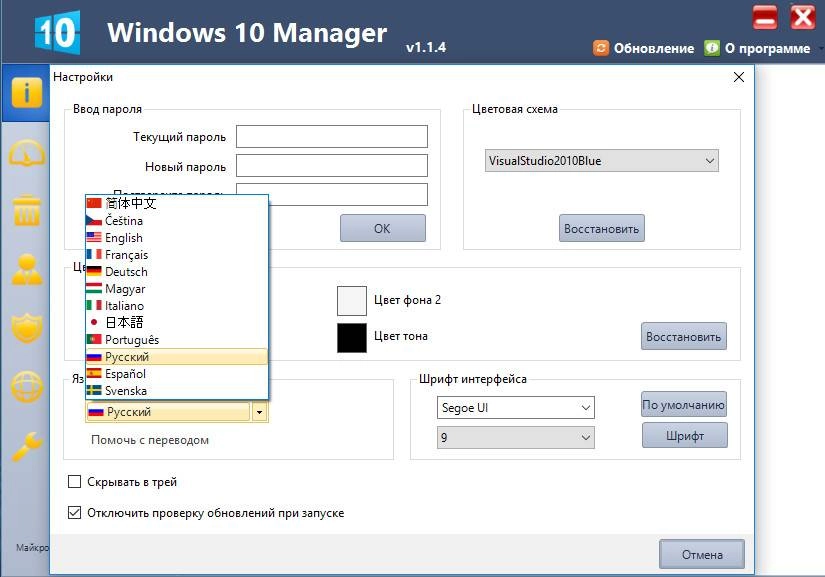The width and height of the screenshot is (825, 577).
Task: Click the Отмена button
Action: (x=702, y=554)
